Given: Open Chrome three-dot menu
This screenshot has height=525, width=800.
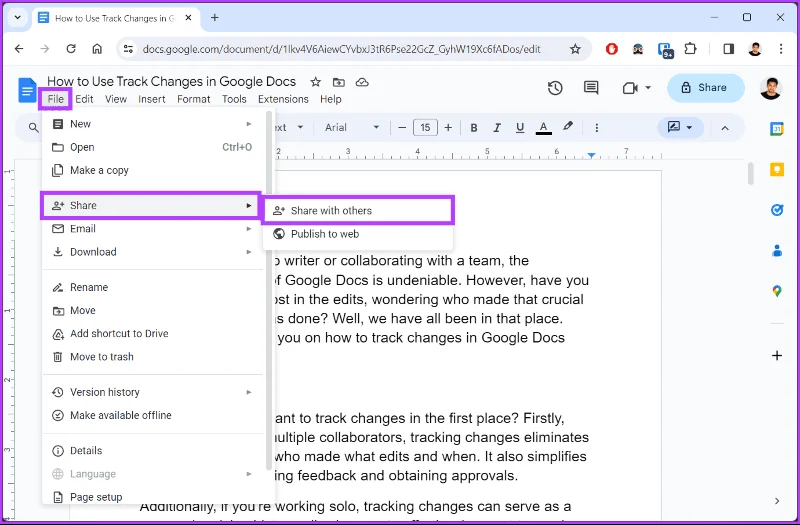Looking at the screenshot, I should 781,49.
